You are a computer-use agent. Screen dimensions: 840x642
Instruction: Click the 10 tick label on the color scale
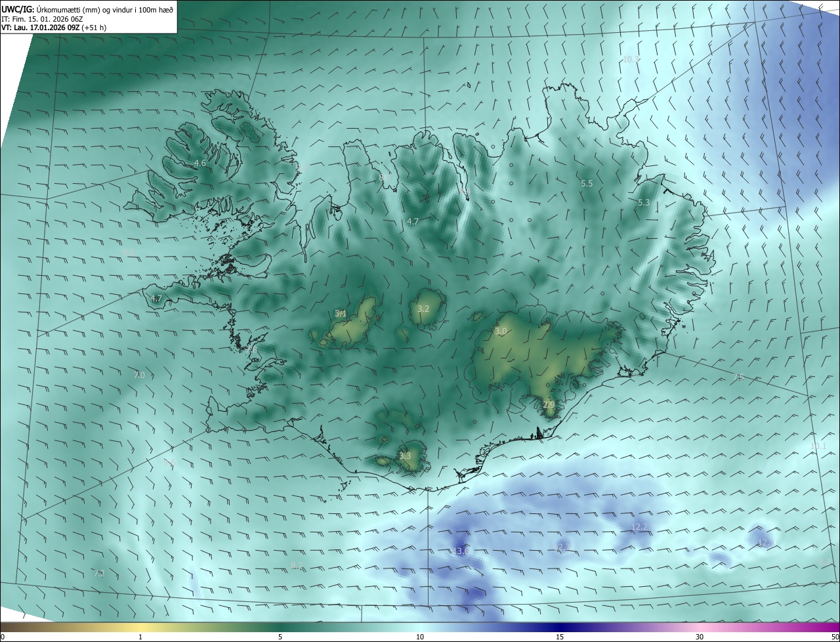pyautogui.click(x=420, y=637)
